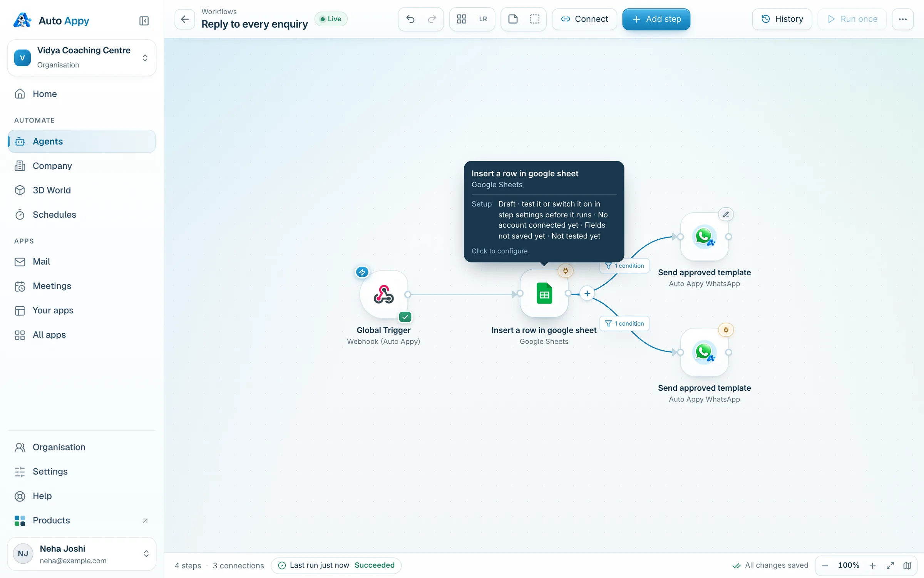
Task: Select Agents in the sidebar
Action: tap(82, 141)
